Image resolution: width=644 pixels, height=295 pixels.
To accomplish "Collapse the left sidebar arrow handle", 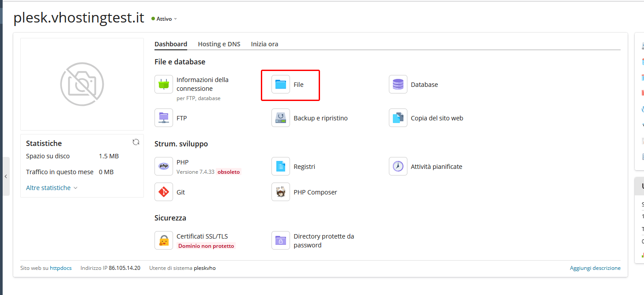I will point(6,176).
